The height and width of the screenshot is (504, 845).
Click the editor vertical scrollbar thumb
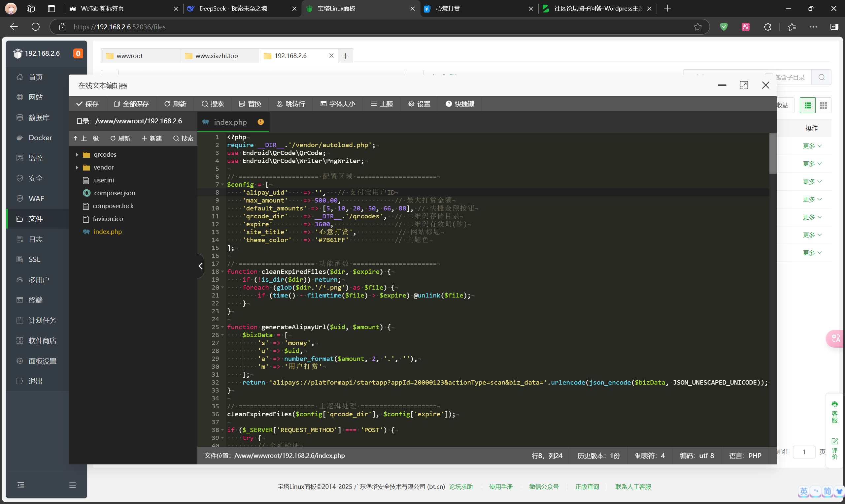pos(772,153)
